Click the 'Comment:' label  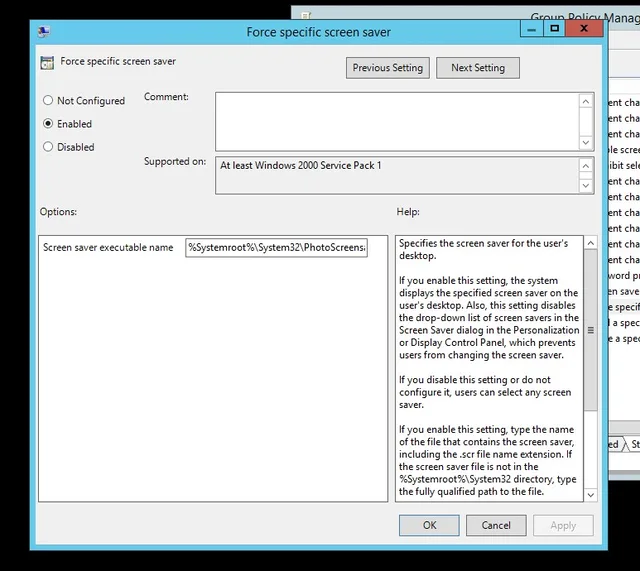click(166, 97)
